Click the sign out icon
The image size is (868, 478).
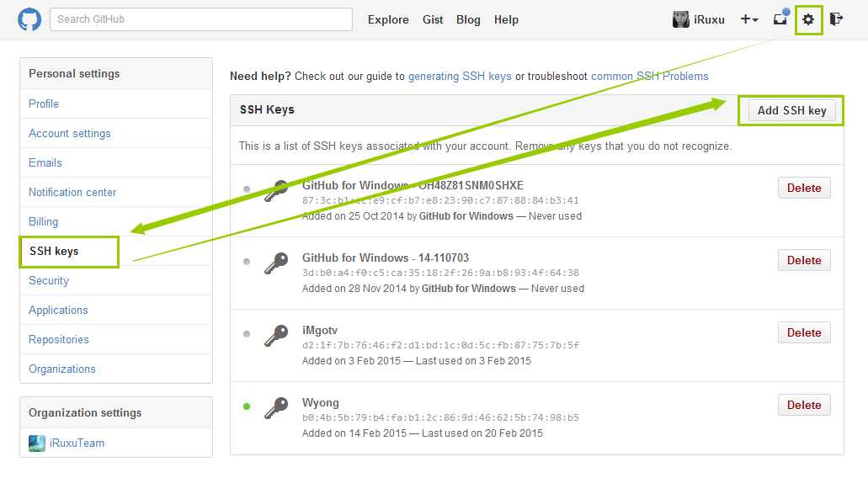tap(836, 19)
